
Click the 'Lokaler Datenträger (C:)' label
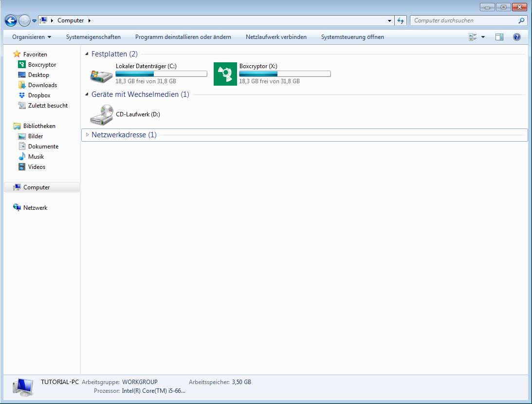146,66
